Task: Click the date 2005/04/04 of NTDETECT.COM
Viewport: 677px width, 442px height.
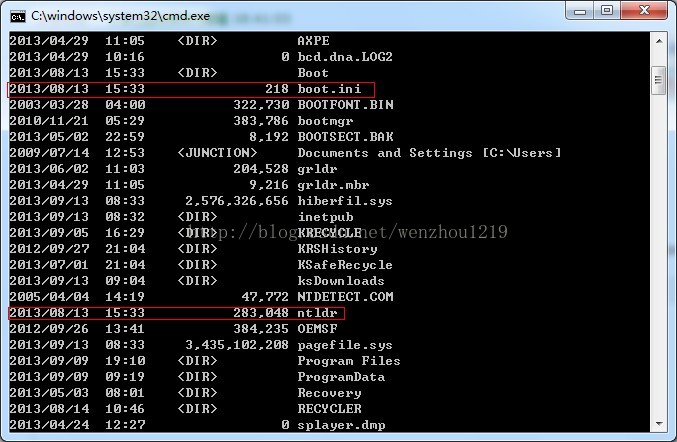Action: 49,297
